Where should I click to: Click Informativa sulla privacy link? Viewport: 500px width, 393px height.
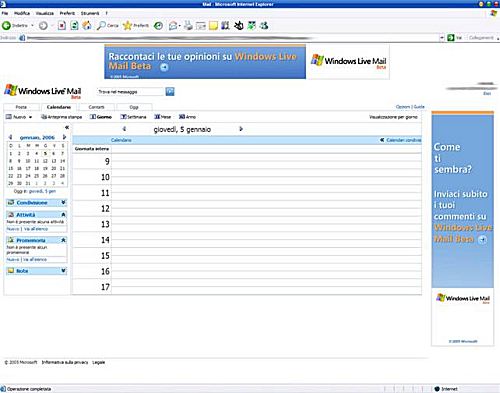65,362
